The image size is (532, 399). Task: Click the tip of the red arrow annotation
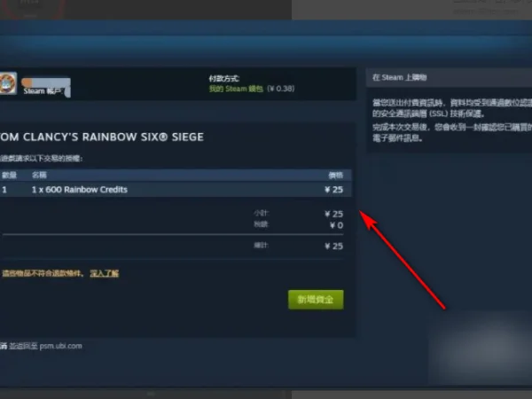point(360,212)
